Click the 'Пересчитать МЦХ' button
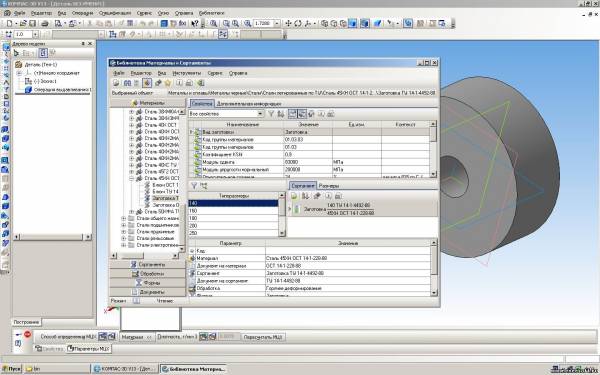The width and height of the screenshot is (600, 375). click(x=263, y=337)
